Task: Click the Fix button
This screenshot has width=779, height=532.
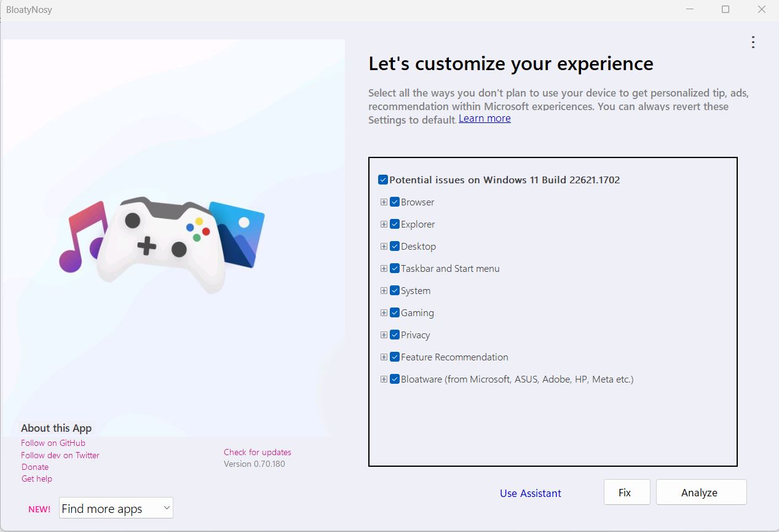Action: (627, 493)
